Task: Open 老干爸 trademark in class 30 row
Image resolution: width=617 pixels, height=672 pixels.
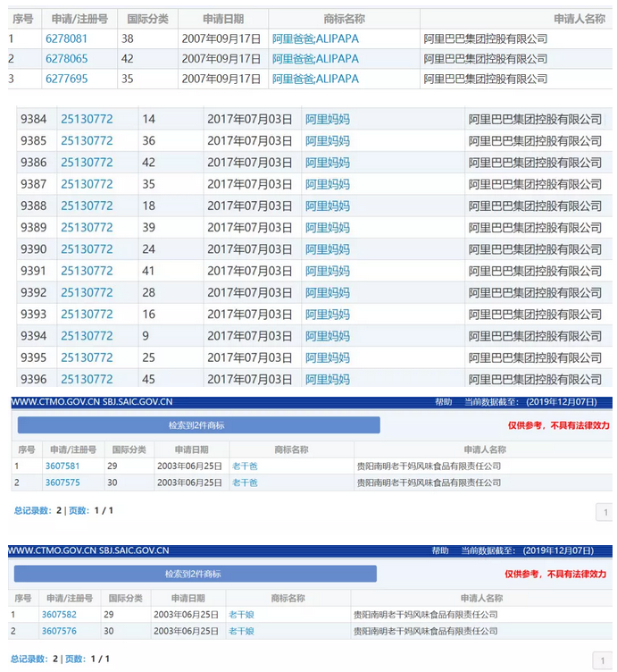Action: coord(245,483)
